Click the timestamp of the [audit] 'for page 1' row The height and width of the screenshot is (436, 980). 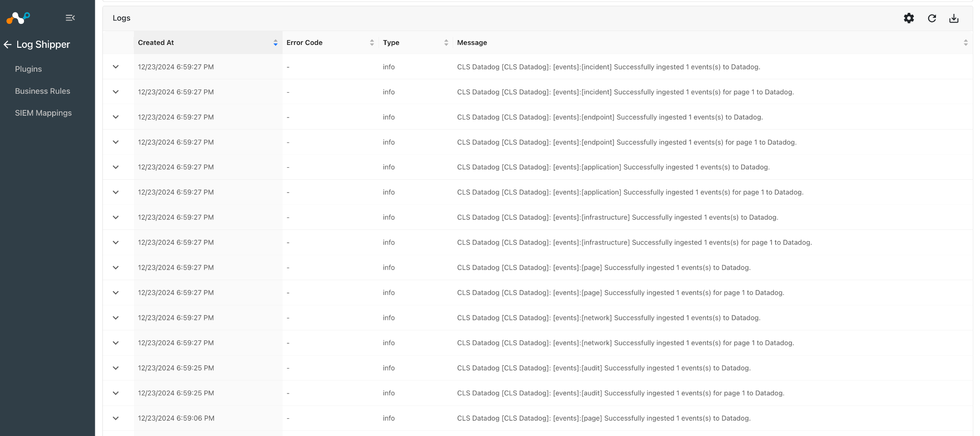[x=176, y=393]
